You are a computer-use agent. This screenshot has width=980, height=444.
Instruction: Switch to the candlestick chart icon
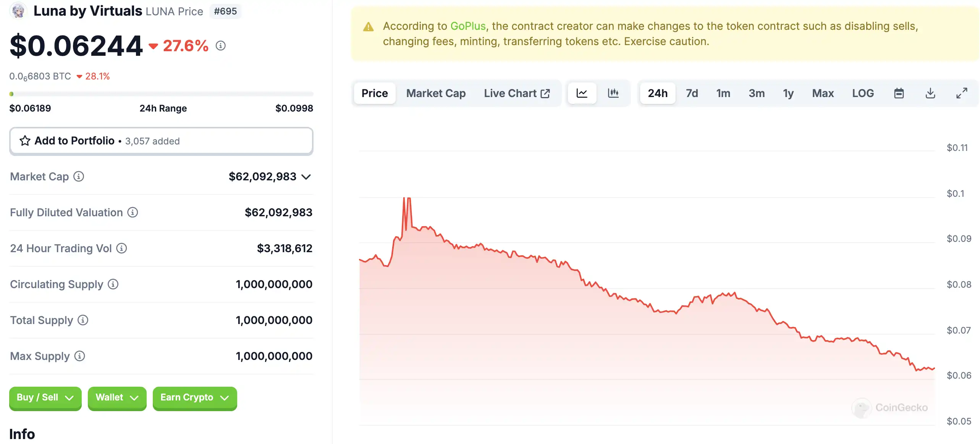[x=613, y=93]
